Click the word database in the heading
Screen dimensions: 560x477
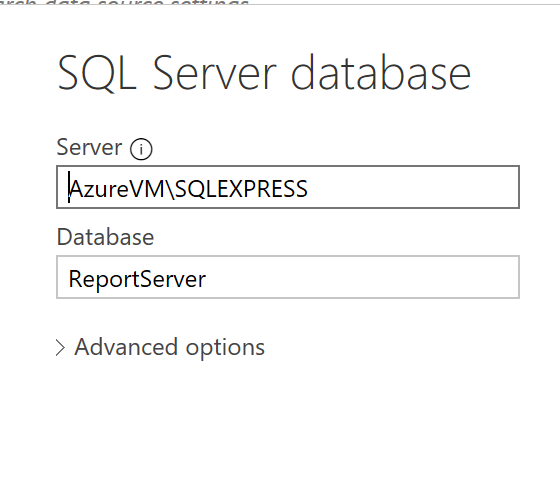[381, 72]
